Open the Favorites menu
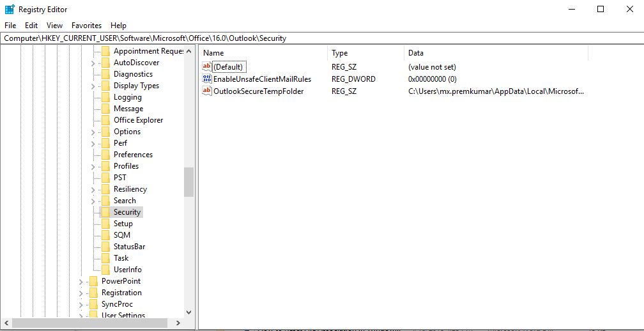The image size is (644, 331). coord(86,26)
